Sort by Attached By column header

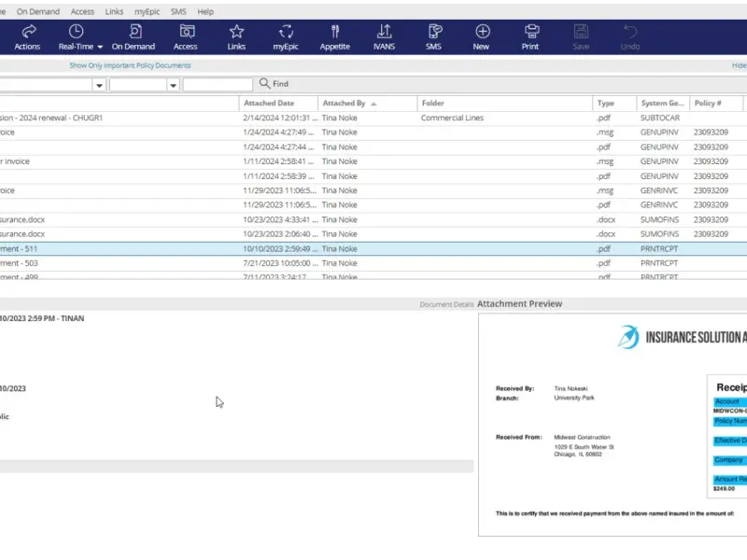click(344, 103)
